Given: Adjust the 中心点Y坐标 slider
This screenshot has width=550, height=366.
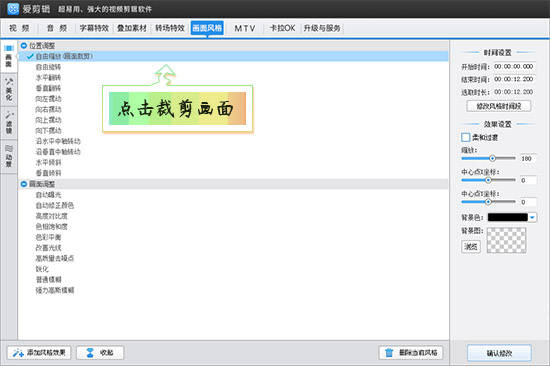Looking at the screenshot, I should pos(488,202).
